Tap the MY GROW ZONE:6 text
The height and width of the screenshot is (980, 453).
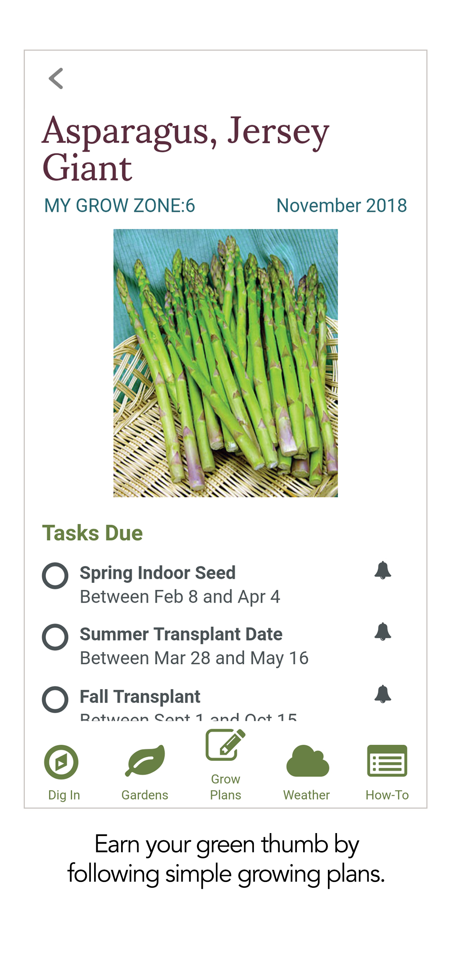coord(120,206)
